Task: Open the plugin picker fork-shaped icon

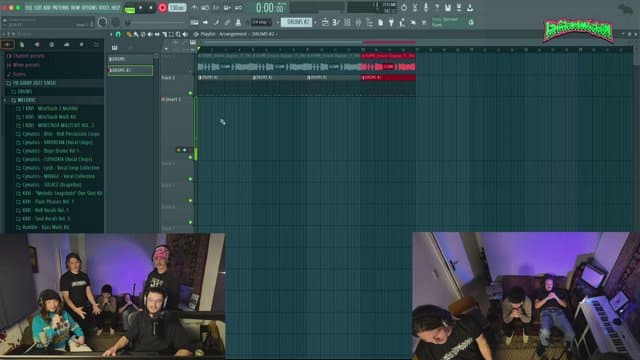Action: 391,22
